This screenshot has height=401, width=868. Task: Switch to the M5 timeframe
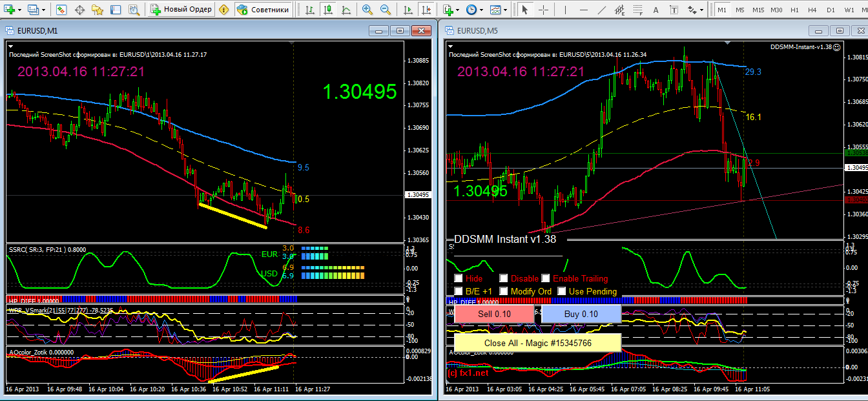[x=740, y=10]
